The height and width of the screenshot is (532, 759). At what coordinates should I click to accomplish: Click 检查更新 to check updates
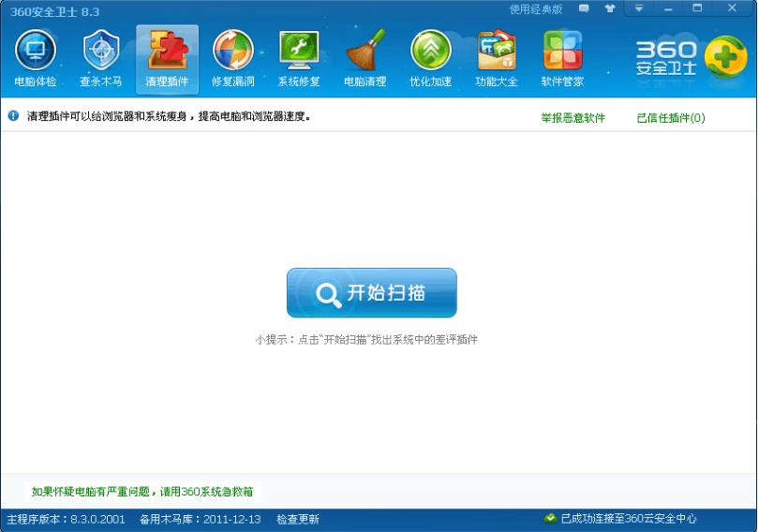coord(298,519)
